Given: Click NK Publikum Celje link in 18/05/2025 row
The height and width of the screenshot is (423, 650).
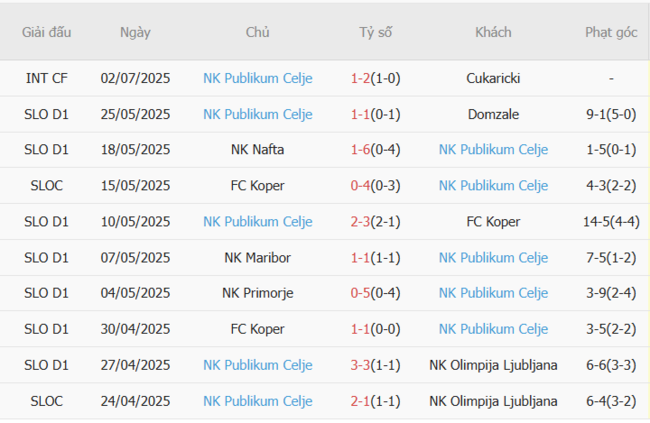Looking at the screenshot, I should click(x=493, y=150).
